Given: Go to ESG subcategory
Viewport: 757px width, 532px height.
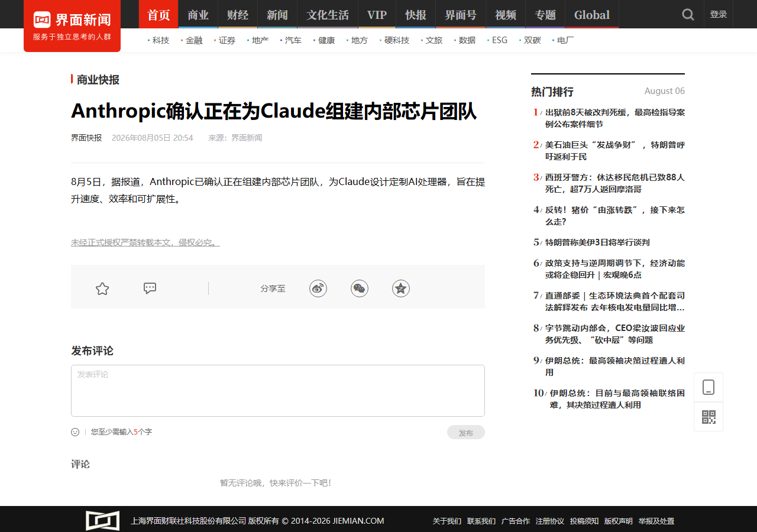Looking at the screenshot, I should click(500, 40).
